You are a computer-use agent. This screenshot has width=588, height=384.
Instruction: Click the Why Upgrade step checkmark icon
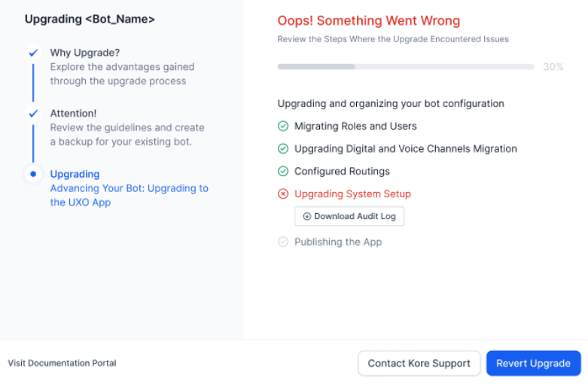33,53
